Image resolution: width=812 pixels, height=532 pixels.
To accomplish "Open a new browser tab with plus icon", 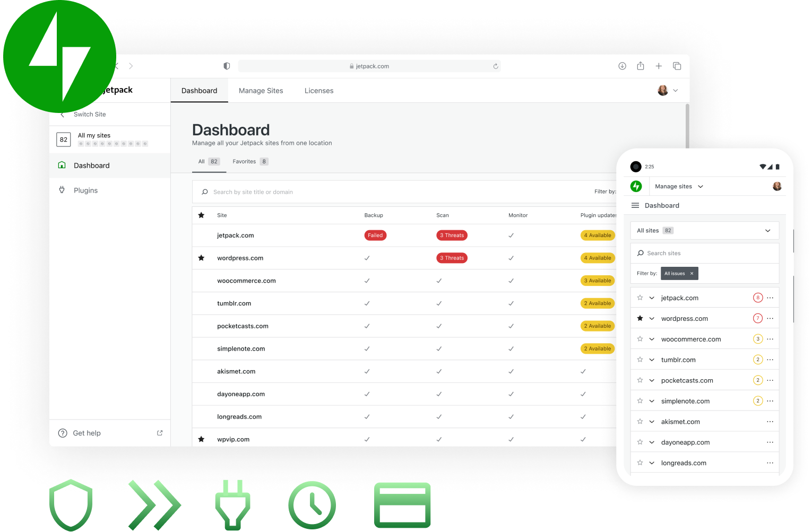I will coord(659,66).
